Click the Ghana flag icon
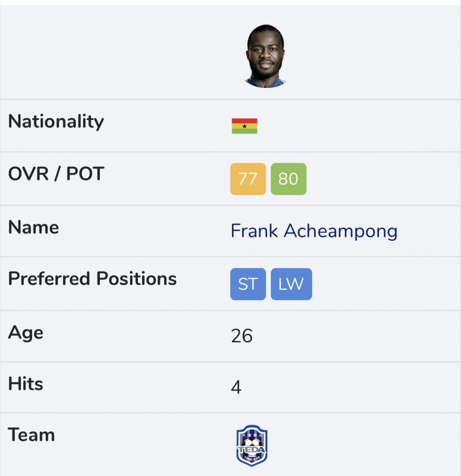Viewport: 461px width, 476px height. (244, 126)
